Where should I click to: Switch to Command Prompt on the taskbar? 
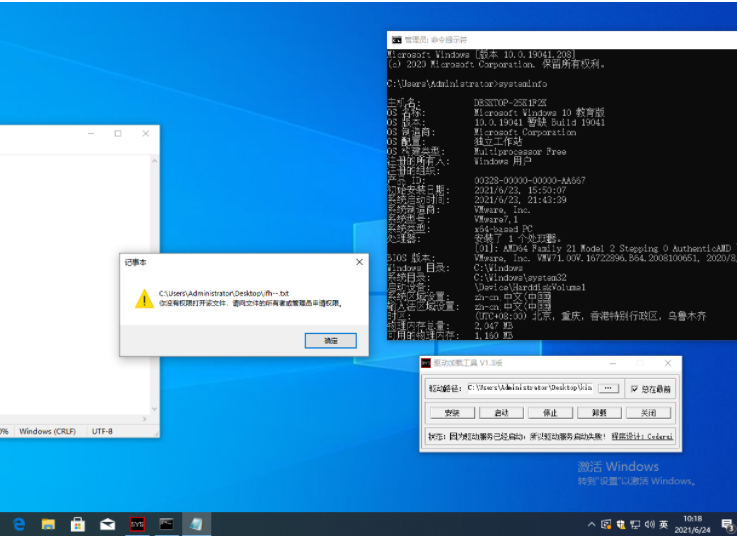[166, 524]
